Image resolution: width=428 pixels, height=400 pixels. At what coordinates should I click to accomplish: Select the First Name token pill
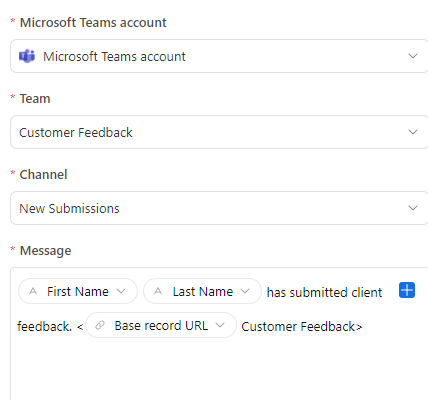(78, 291)
